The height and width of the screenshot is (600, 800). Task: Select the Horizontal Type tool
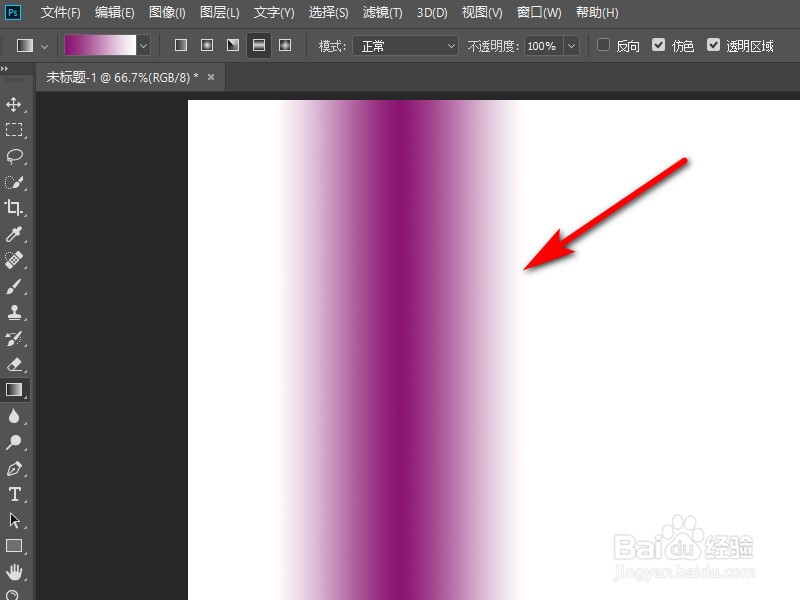coord(14,494)
